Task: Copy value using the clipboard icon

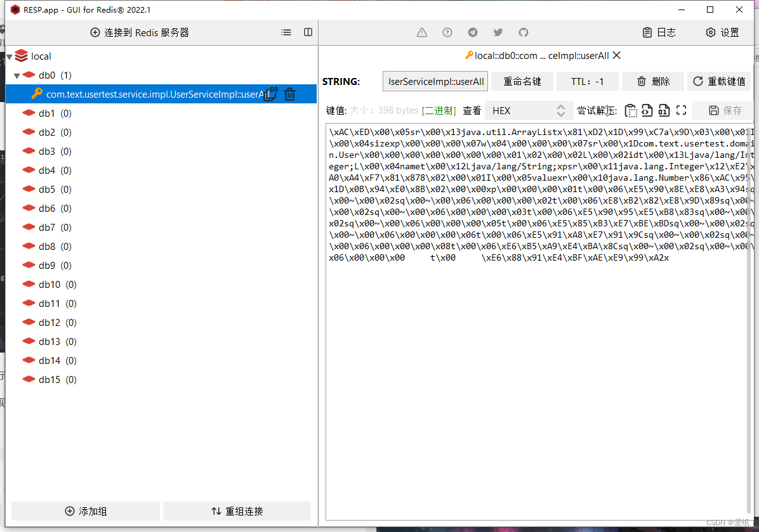Action: point(631,110)
